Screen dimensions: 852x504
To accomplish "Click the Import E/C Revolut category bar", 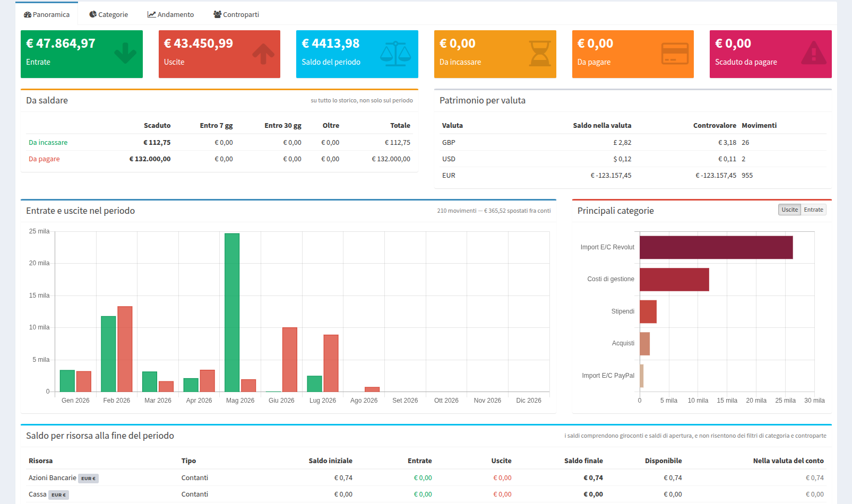I will coord(716,247).
